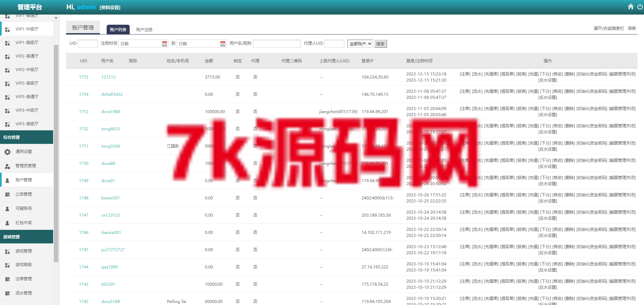Click the 管理员管理 user icon

pos(7,166)
